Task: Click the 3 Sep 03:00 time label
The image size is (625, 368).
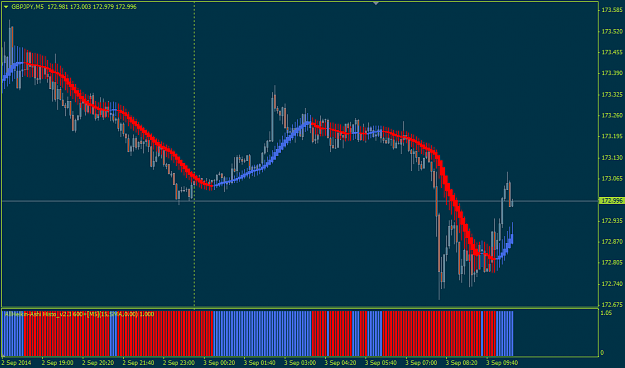Action: tap(300, 363)
